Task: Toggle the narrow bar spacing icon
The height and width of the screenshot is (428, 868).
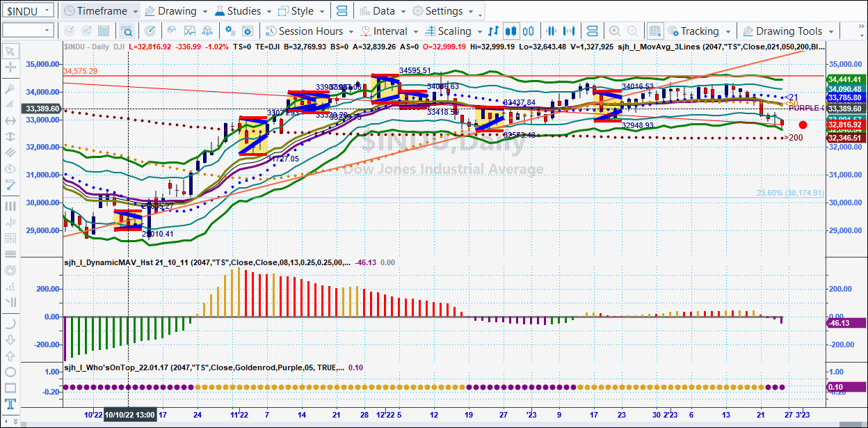Action: (552, 31)
